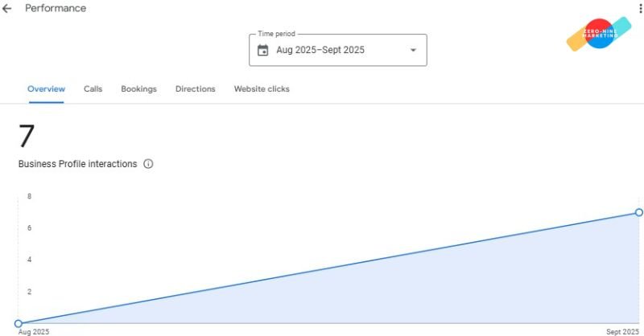Click the large 7 interactions total
Image resolution: width=644 pixels, height=336 pixels.
pyautogui.click(x=27, y=137)
